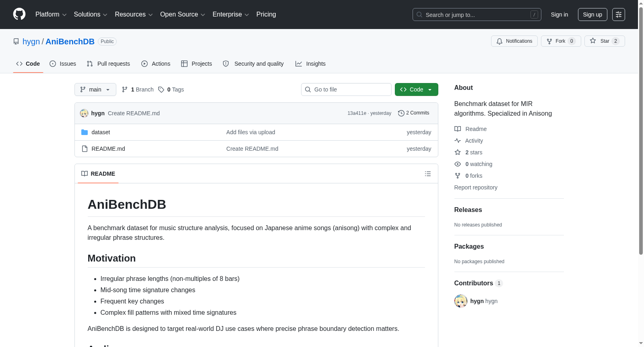
Task: Click the Report repository link
Action: [476, 187]
